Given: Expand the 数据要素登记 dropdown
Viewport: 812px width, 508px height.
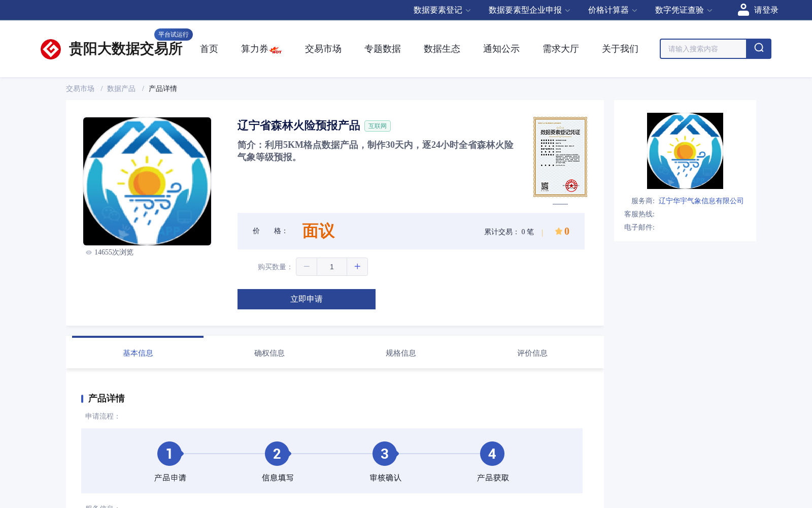Looking at the screenshot, I should tap(442, 10).
